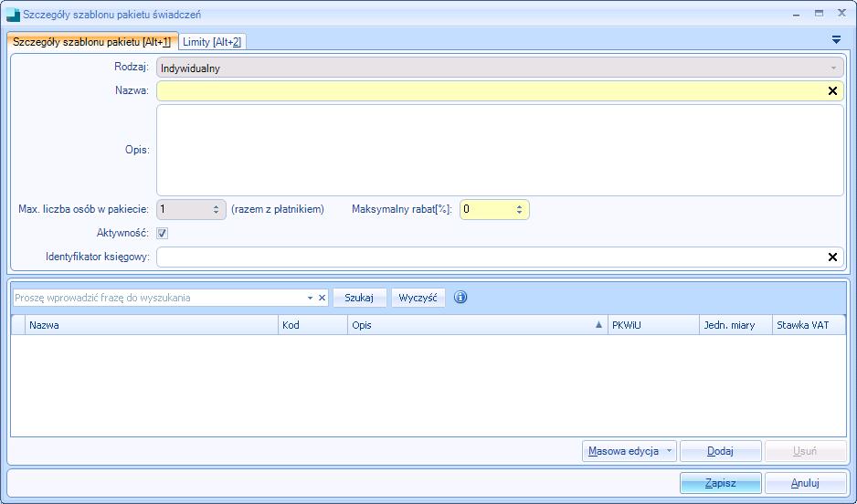Image resolution: width=857 pixels, height=504 pixels.
Task: Sort table by the Opis column header
Action: (478, 325)
